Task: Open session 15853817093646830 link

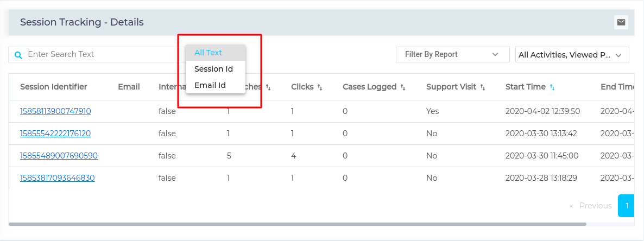Action: click(57, 178)
